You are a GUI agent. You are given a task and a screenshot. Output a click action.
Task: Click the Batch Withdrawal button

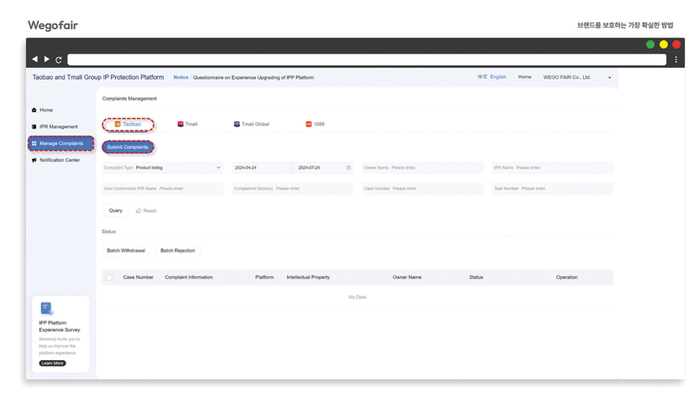[x=126, y=251]
